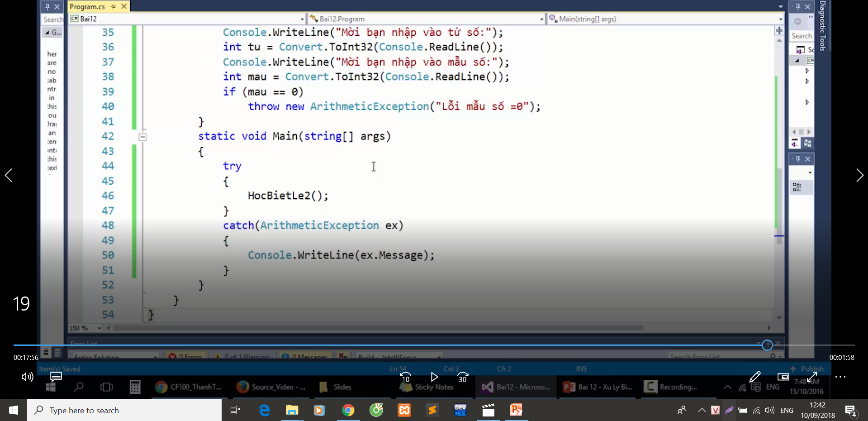Open the Bai12 project dropdown
This screenshot has height=421, width=868.
coord(187,19)
